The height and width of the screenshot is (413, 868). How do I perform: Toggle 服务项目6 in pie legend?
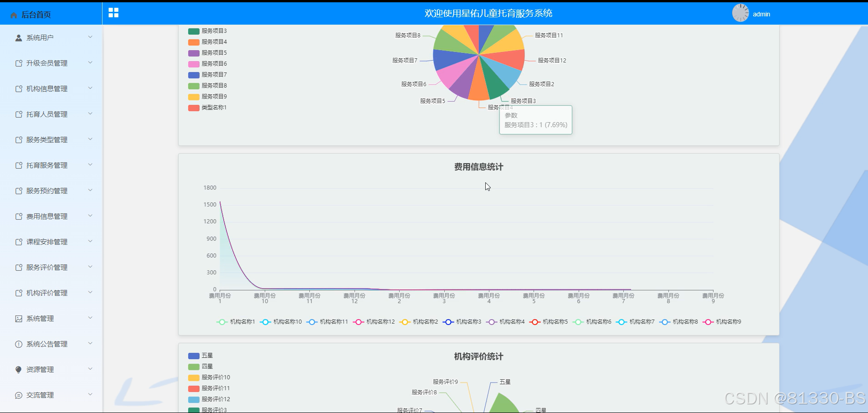pos(207,64)
